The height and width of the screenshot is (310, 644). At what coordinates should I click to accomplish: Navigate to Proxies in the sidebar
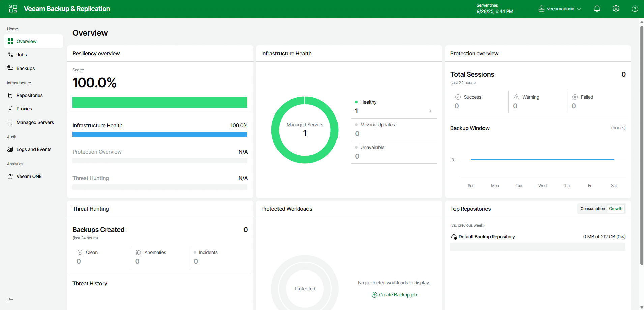click(24, 109)
